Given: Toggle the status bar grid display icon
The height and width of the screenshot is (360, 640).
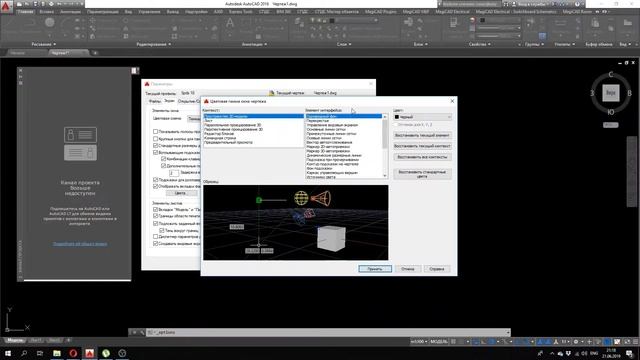Looking at the screenshot, I should pos(453,342).
